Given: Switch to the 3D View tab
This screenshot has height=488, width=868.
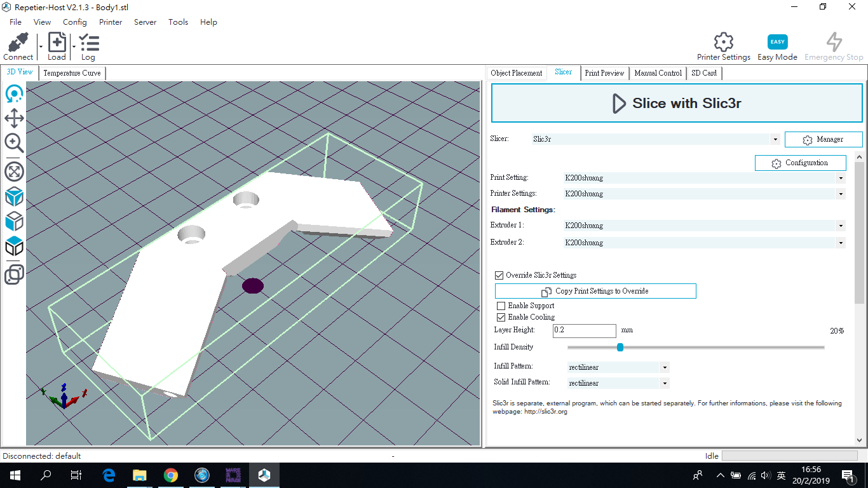Looking at the screenshot, I should tap(20, 72).
